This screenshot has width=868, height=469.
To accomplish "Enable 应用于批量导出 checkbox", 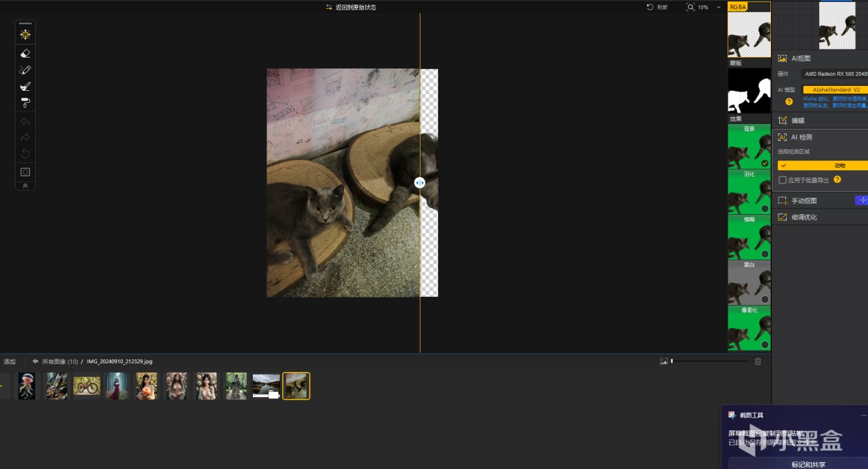I will [x=783, y=180].
